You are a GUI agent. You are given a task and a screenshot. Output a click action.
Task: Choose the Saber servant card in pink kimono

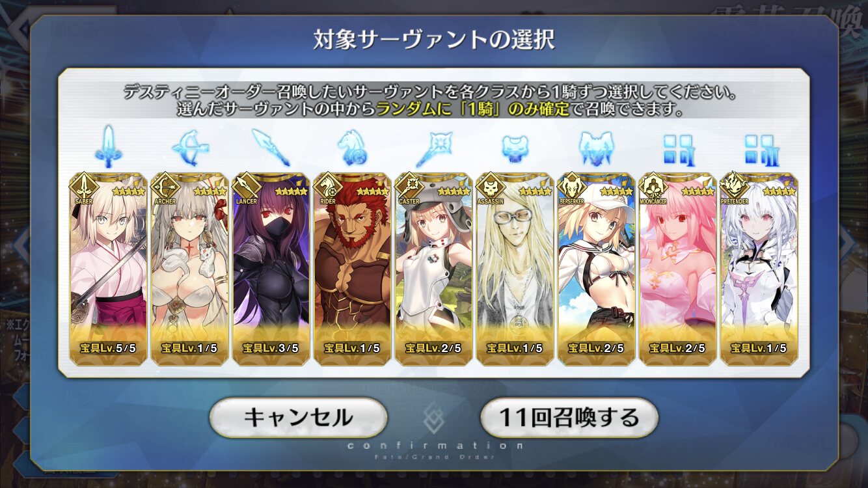coord(108,269)
